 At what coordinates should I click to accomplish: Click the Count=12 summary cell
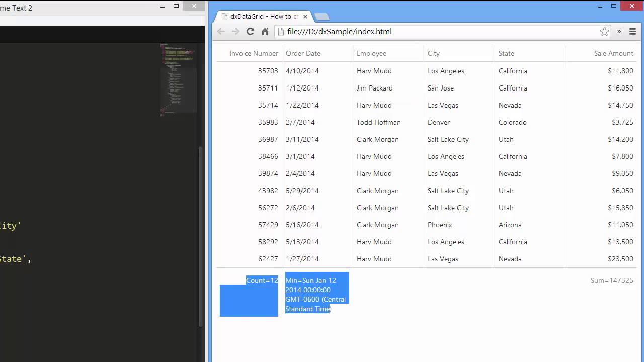262,280
